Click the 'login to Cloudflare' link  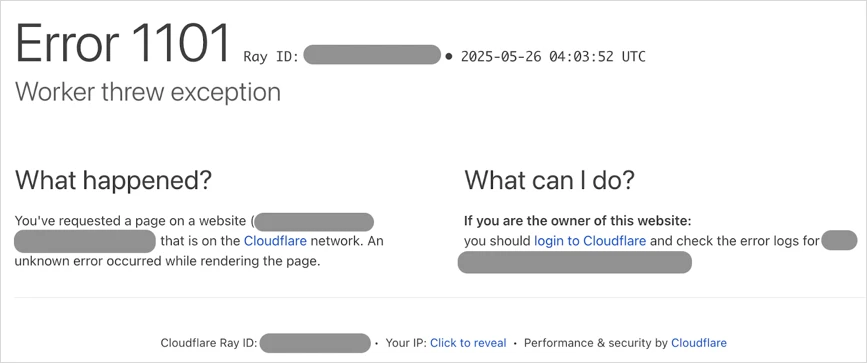coord(590,241)
